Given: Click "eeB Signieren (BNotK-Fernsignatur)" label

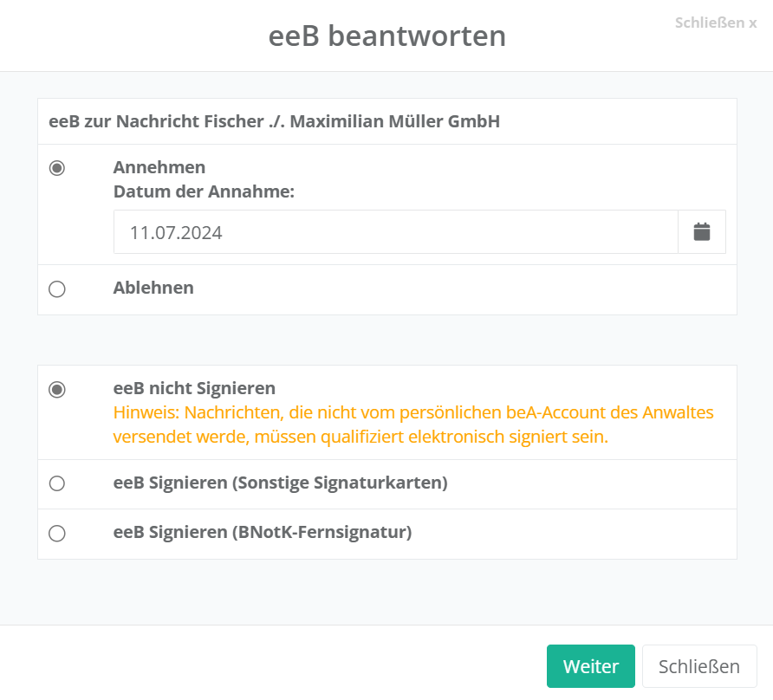Looking at the screenshot, I should point(262,532).
